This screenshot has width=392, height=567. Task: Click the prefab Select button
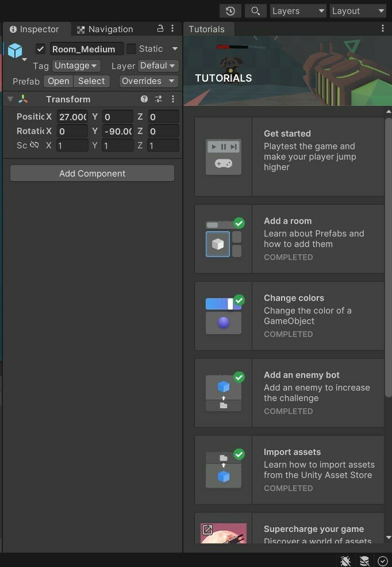91,81
